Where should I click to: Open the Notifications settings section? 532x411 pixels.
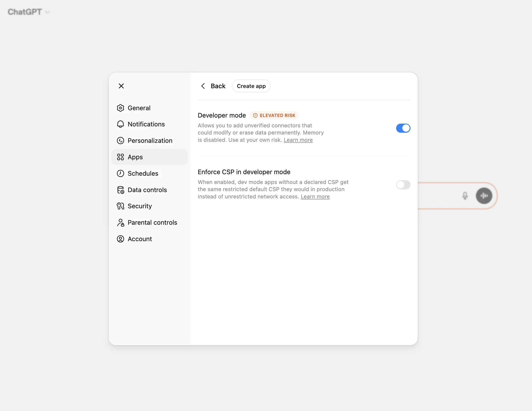(146, 124)
